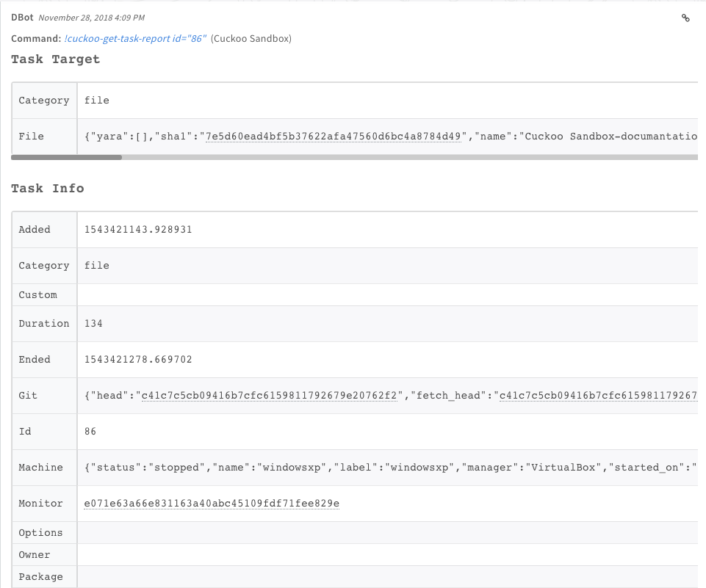Click the Added timestamp value 1543421143.928931
This screenshot has height=588, width=706.
(x=138, y=230)
